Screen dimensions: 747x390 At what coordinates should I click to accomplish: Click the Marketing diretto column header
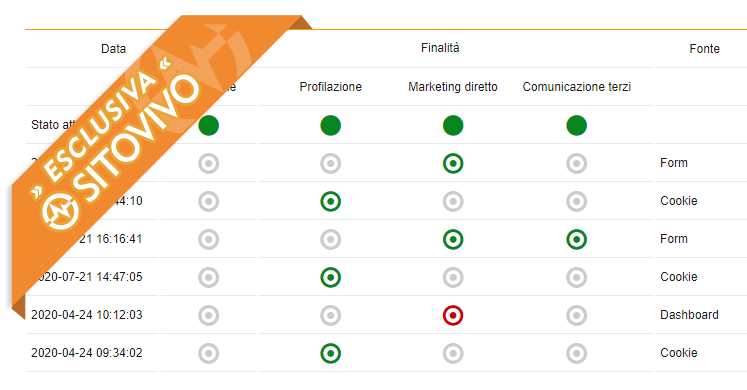pos(453,87)
